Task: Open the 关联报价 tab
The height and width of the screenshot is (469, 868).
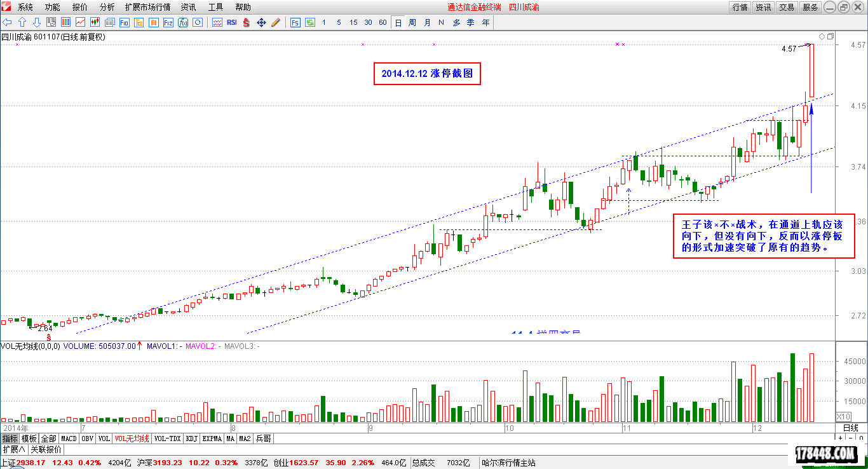Action: [46, 449]
